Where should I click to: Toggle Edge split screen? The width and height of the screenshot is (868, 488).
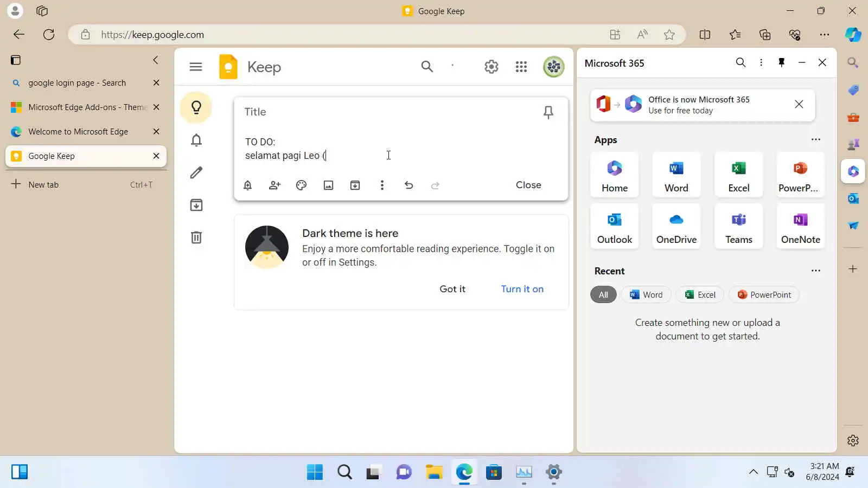tap(705, 35)
